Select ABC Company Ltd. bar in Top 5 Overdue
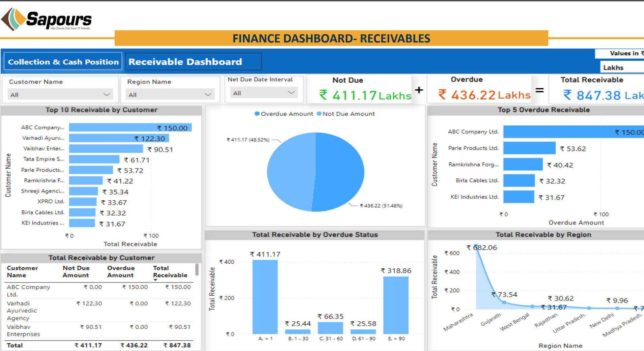Viewport: 644px width, 351px height. [573, 132]
